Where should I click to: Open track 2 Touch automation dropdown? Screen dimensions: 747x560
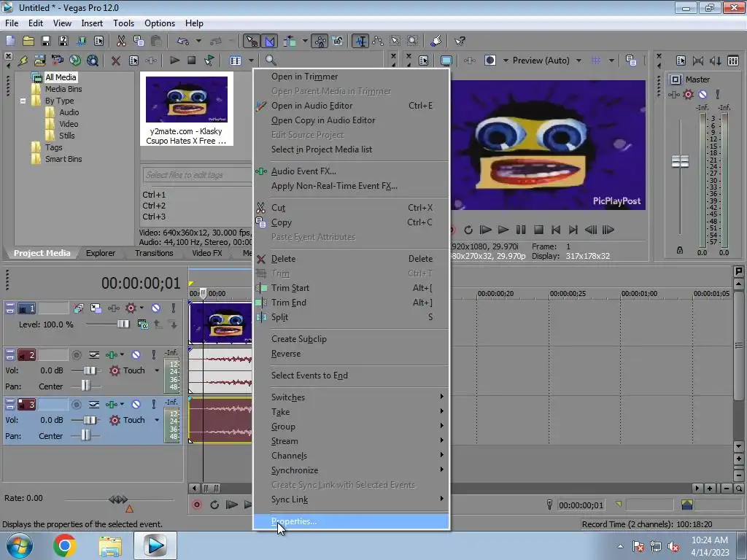point(157,370)
